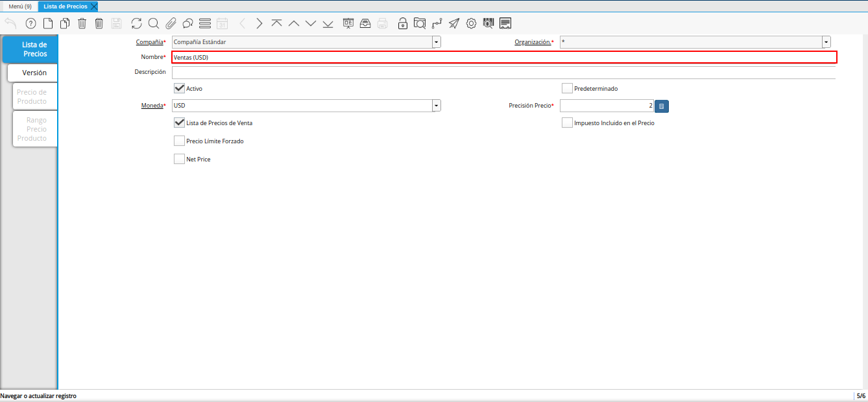This screenshot has height=402, width=868.
Task: Toggle the Activo checkbox
Action: (x=180, y=88)
